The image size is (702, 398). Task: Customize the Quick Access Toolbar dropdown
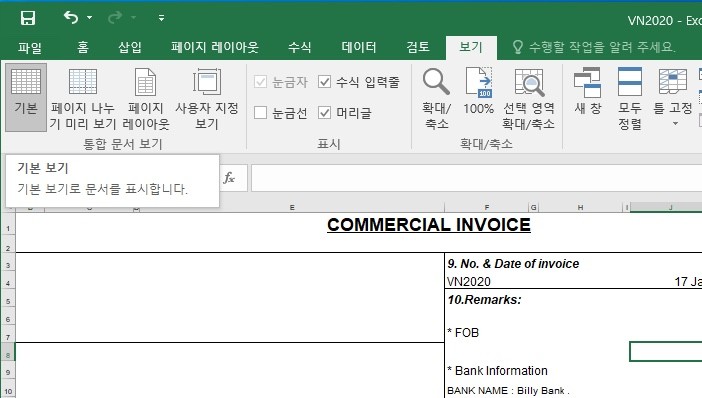coord(161,18)
